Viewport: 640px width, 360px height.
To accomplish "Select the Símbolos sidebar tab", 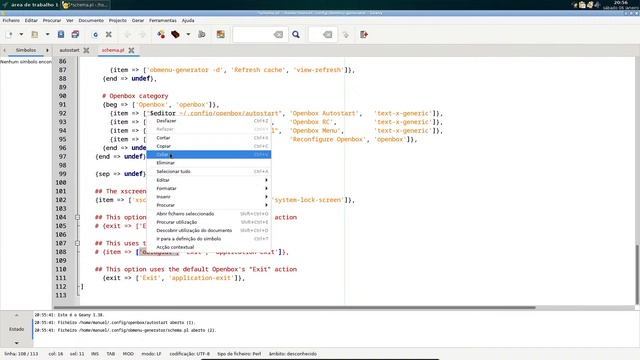I will click(x=26, y=50).
